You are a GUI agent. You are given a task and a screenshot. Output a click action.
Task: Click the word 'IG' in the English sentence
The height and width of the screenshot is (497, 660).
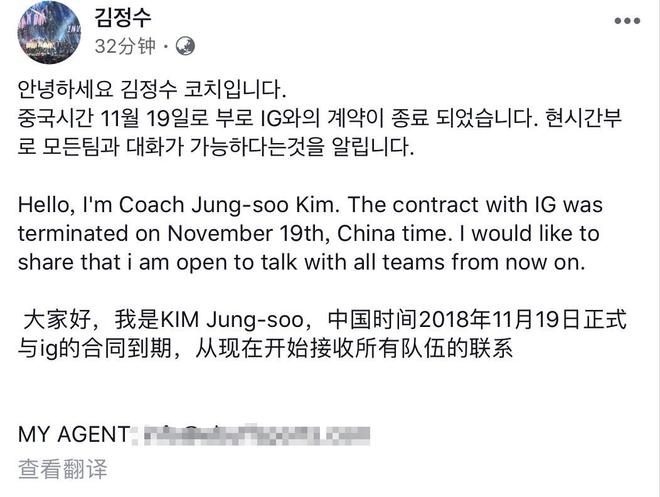pyautogui.click(x=584, y=203)
